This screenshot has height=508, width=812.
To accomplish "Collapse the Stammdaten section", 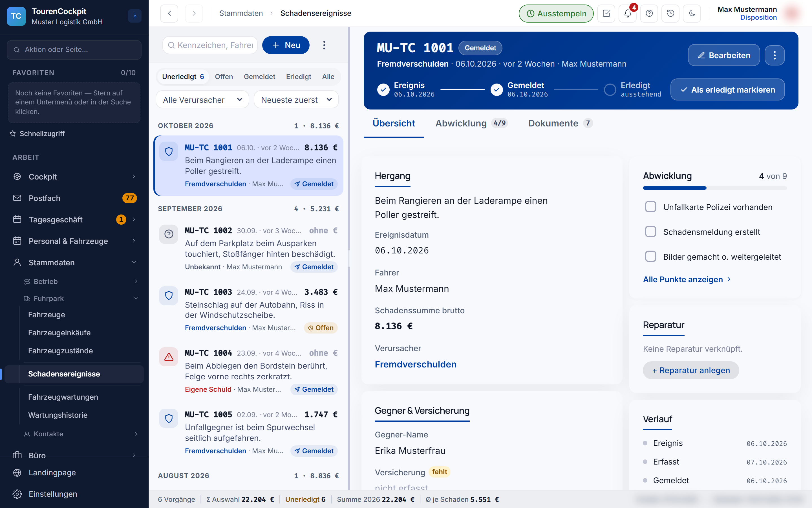I will [x=74, y=263].
